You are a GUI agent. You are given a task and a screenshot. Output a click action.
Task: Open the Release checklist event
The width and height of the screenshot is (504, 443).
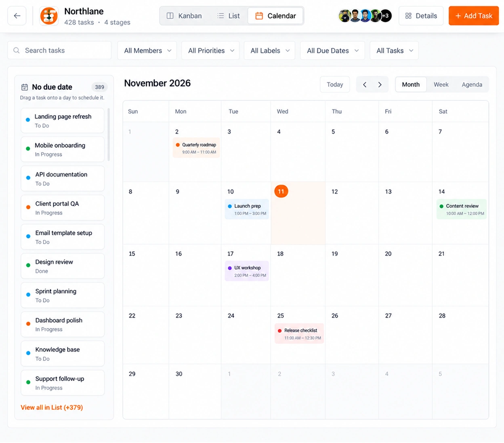299,334
